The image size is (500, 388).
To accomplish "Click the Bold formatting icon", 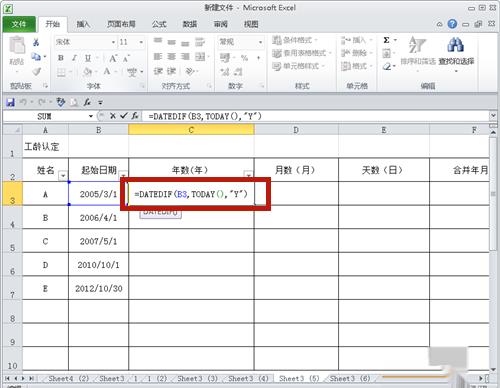I will (61, 58).
